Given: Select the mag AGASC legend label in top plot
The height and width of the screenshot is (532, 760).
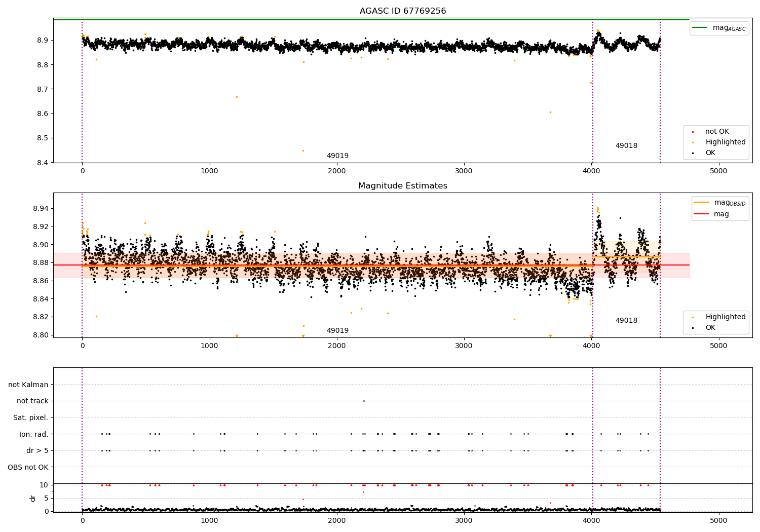Looking at the screenshot, I should 729,28.
